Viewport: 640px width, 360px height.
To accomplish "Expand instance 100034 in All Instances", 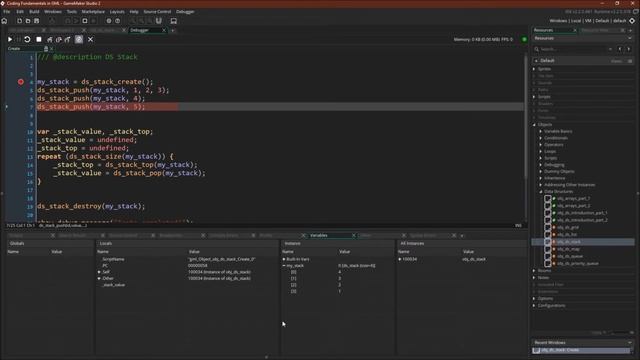I will pos(400,259).
